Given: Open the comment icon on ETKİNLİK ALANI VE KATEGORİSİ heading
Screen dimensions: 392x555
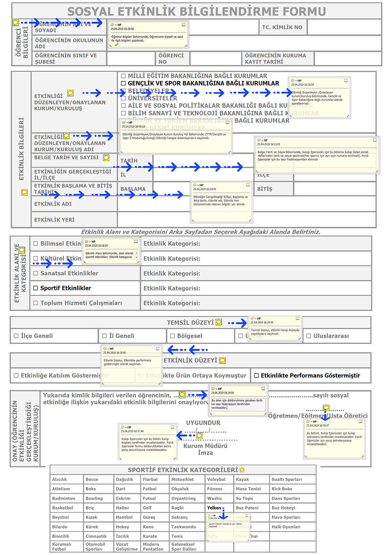Looking at the screenshot, I should tap(22, 250).
